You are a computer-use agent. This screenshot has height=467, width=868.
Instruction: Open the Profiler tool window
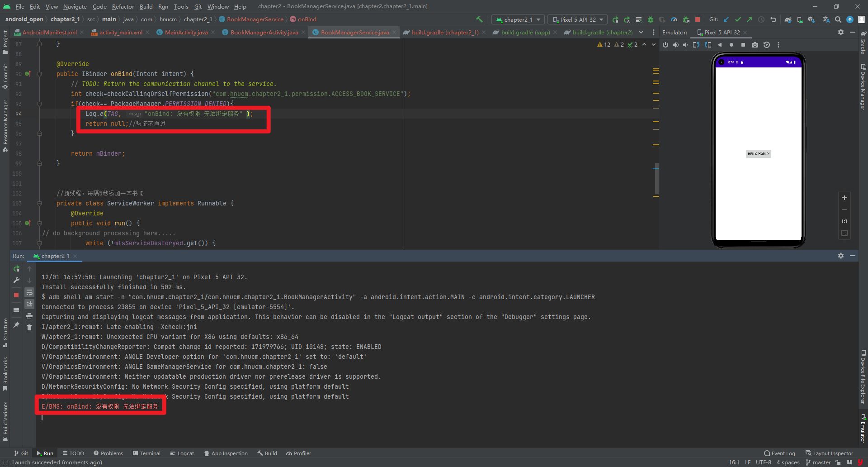click(298, 453)
